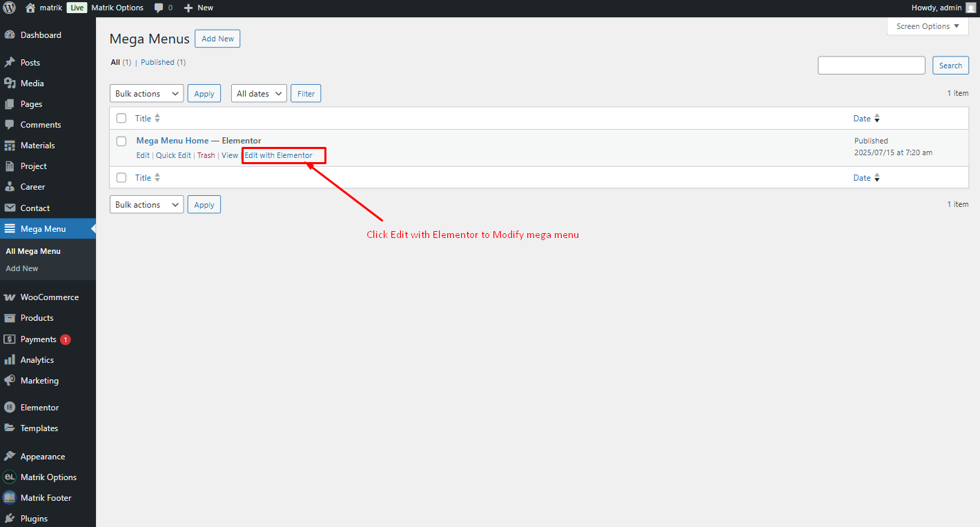Screen dimensions: 980x527
Task: Open the WordPress logo menu
Action: (10, 8)
